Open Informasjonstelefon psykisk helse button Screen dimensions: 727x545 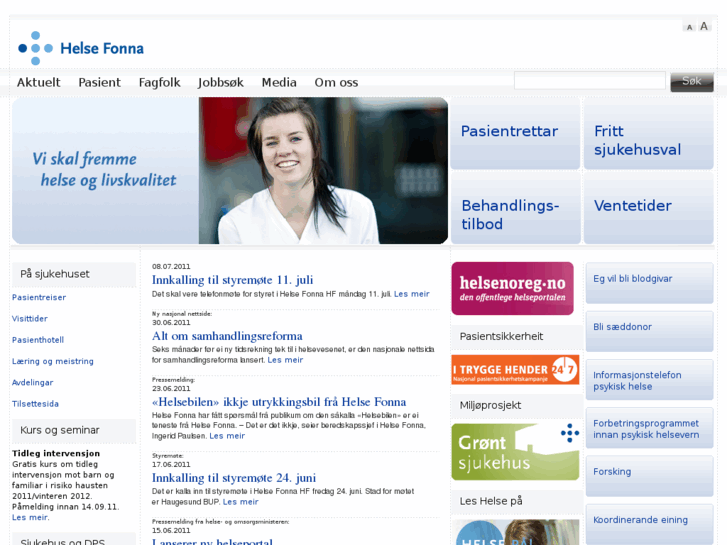650,379
